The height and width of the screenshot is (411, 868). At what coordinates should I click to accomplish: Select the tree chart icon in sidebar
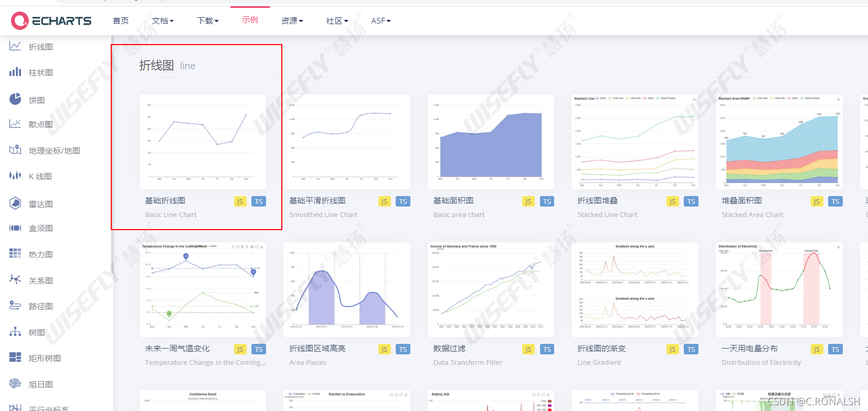(x=15, y=332)
